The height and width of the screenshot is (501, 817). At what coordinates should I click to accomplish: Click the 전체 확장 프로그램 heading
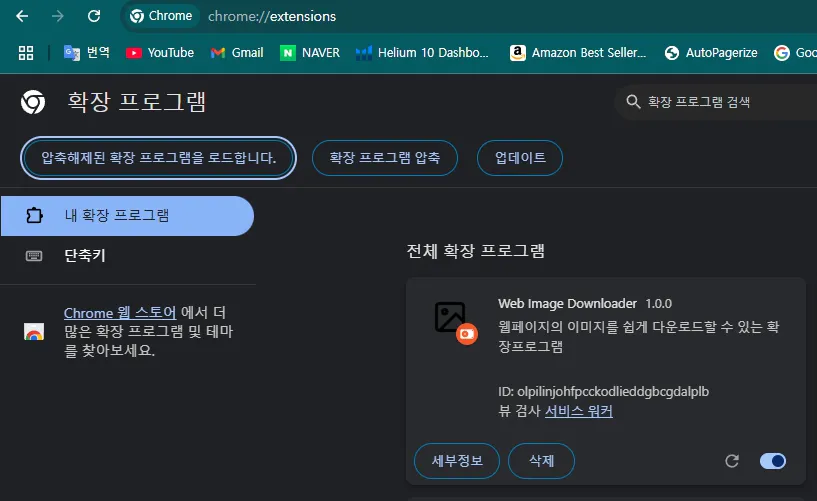[x=475, y=251]
